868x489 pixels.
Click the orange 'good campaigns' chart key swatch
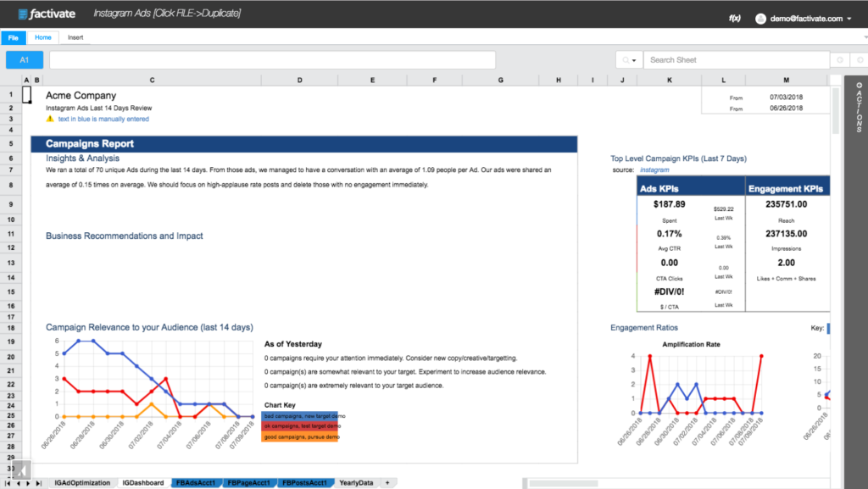[x=299, y=437]
